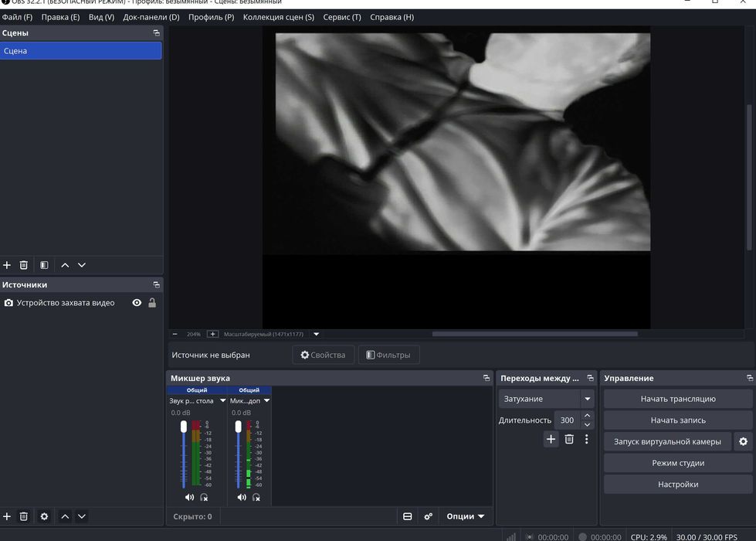The width and height of the screenshot is (756, 541).
Task: Open source properties gear in Sources toolbar
Action: tap(44, 516)
